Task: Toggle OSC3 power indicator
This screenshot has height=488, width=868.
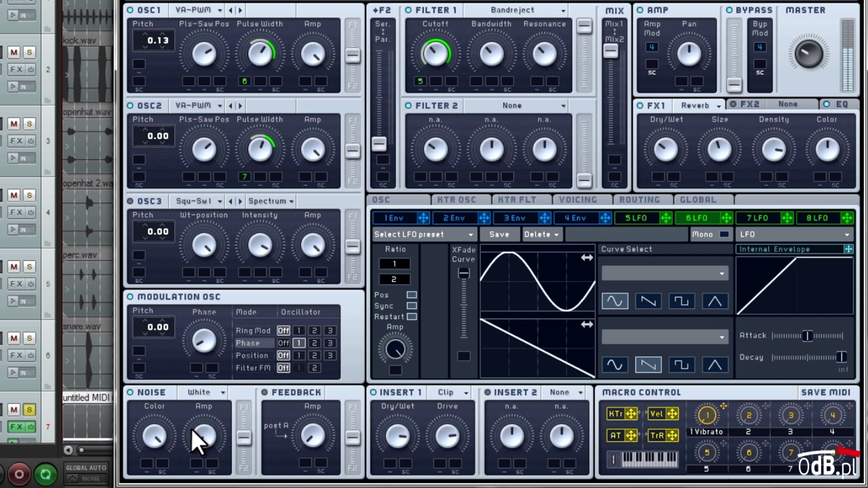Action: pos(130,201)
